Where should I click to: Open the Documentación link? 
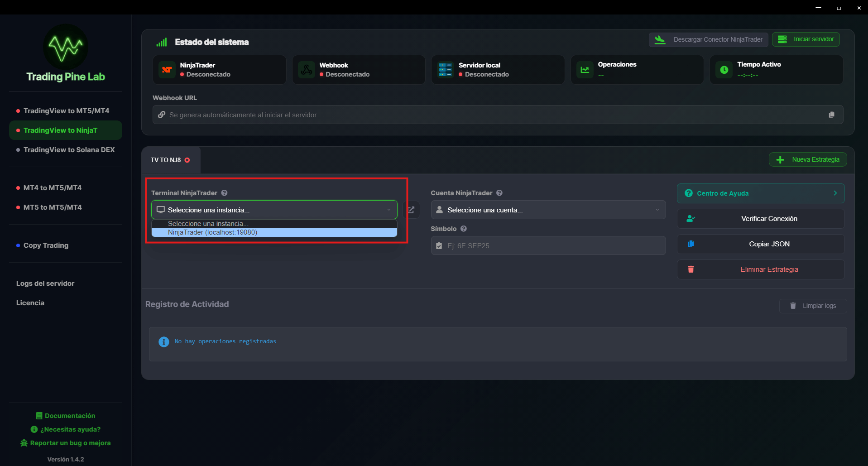(70, 416)
